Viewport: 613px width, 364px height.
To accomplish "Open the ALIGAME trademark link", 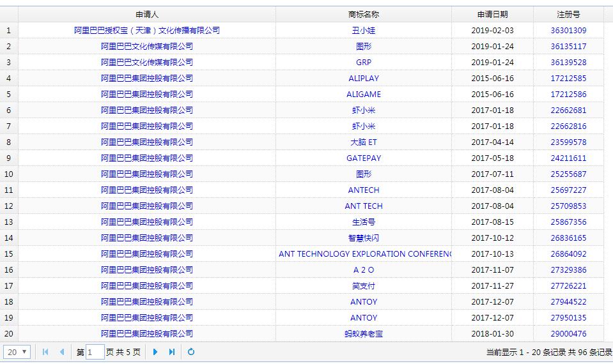I will coord(363,94).
